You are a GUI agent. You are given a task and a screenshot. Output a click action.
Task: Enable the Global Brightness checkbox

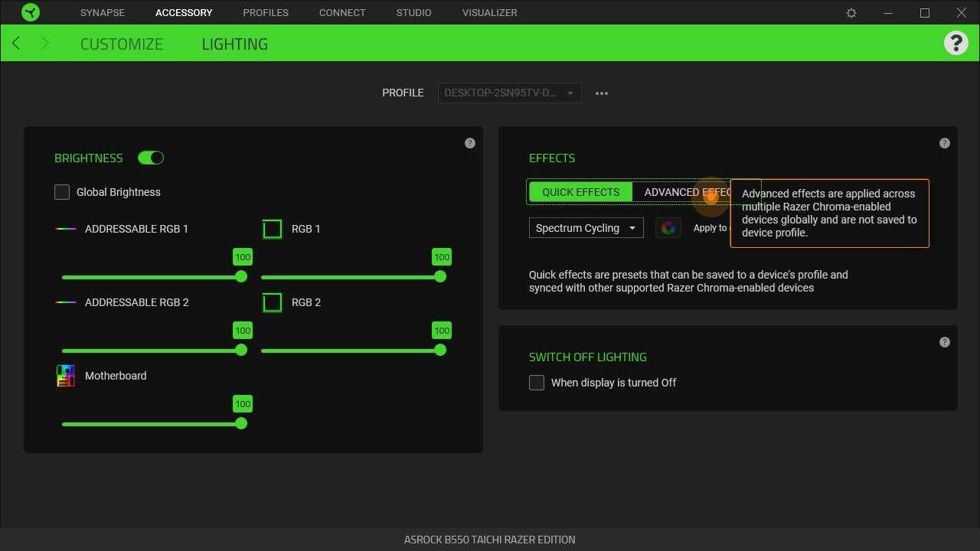tap(62, 192)
